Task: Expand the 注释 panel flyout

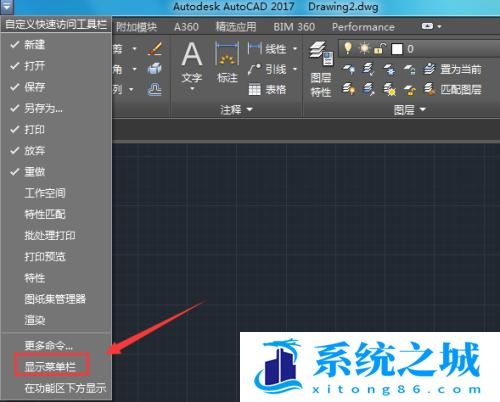Action: click(237, 109)
